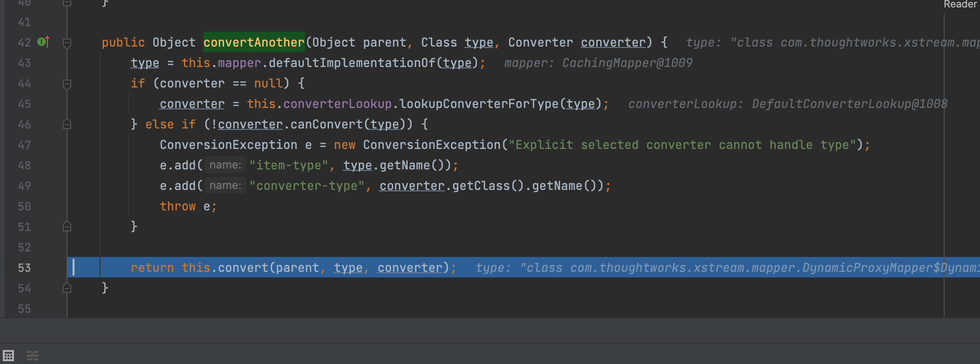The image size is (980, 364).
Task: Click line number 47 in the gutter
Action: (x=24, y=145)
